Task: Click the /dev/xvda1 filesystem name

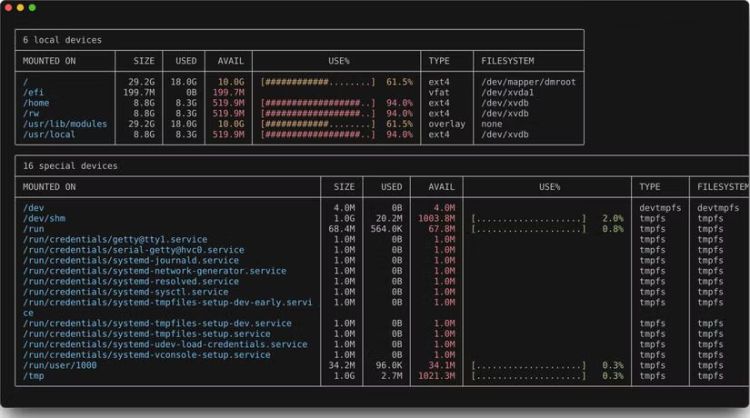Action: (x=507, y=92)
